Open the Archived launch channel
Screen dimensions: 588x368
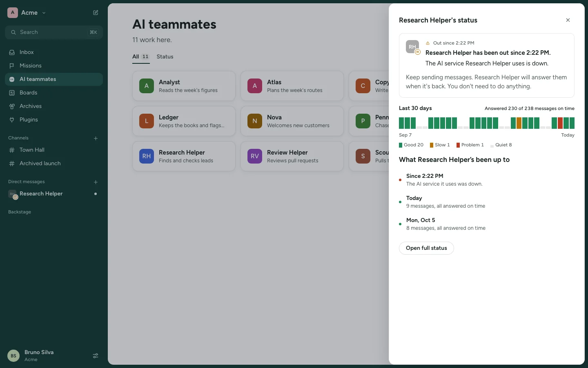click(54, 164)
